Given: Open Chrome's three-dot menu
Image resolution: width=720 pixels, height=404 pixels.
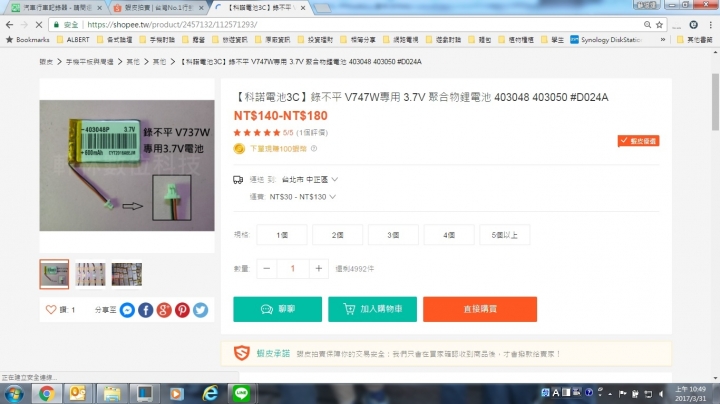Looking at the screenshot, I should coord(710,25).
